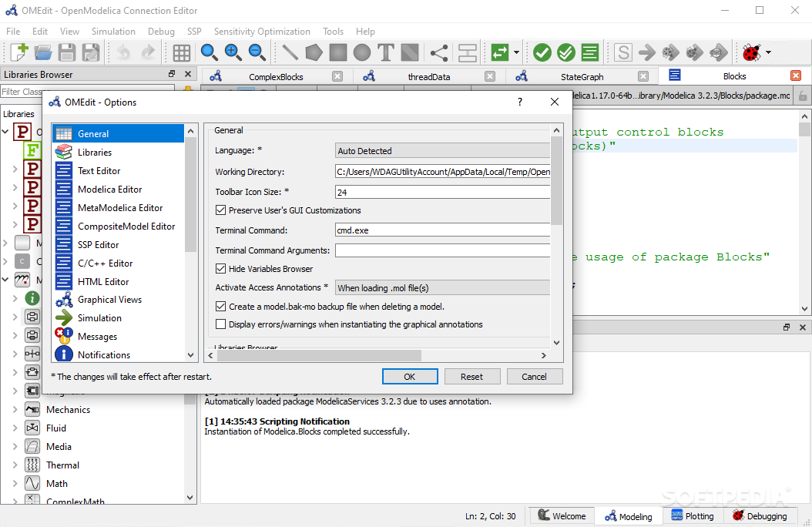Screen dimensions: 812x527
Task: Open the SSP menu
Action: point(194,32)
